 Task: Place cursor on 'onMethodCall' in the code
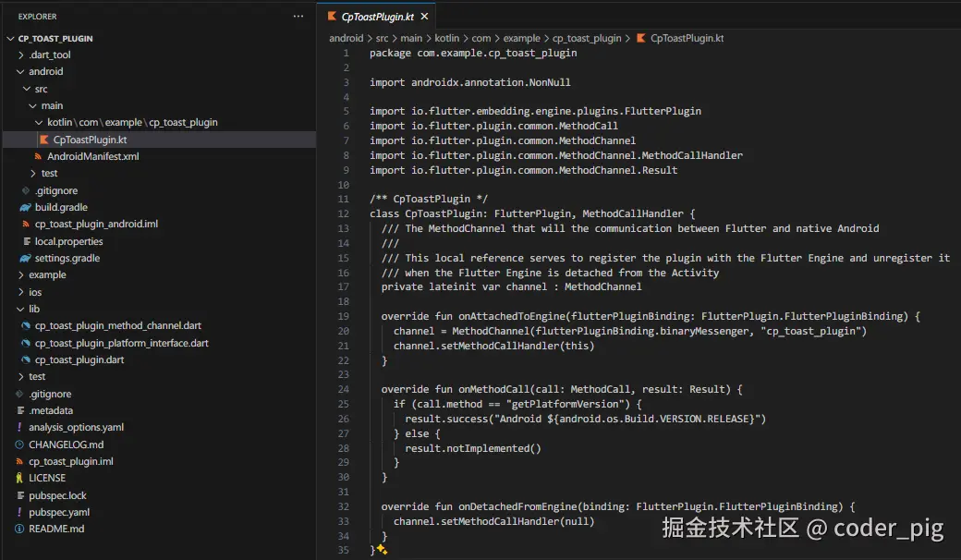point(493,389)
